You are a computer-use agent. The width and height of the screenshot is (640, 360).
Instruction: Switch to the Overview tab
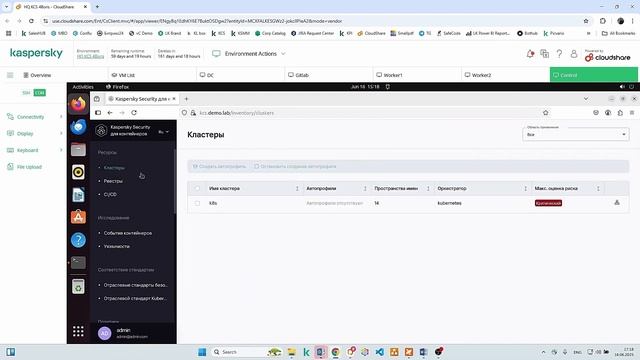click(37, 75)
